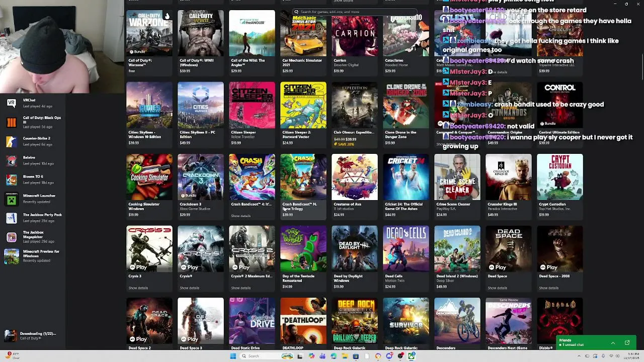The width and height of the screenshot is (644, 362).
Task: Search for games, add-ons, and more field
Action: [x=355, y=12]
